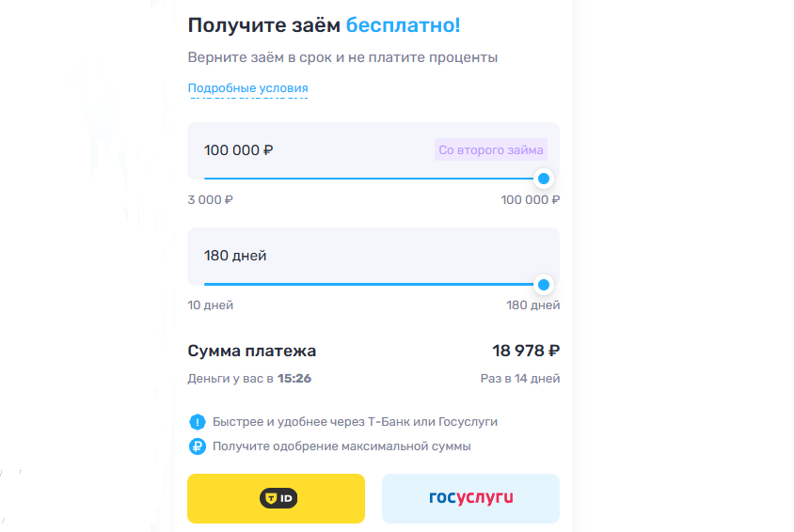
Task: Open the 'Подробные условия' link
Action: click(247, 88)
